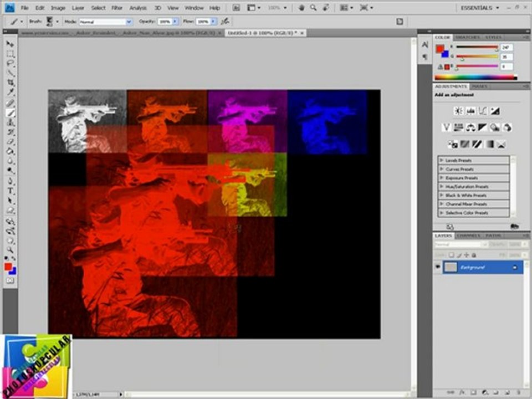Swap to default foreground and background colors
The image size is (532, 399).
tap(6, 258)
